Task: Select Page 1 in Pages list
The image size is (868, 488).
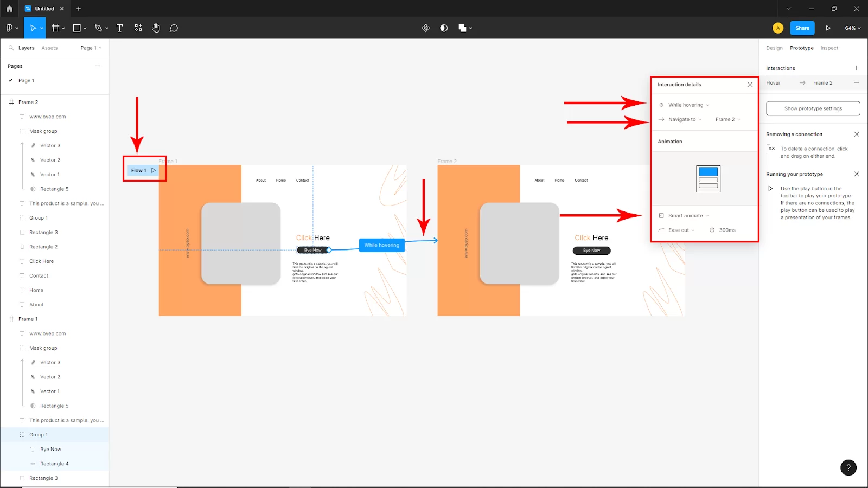Action: pyautogui.click(x=26, y=80)
